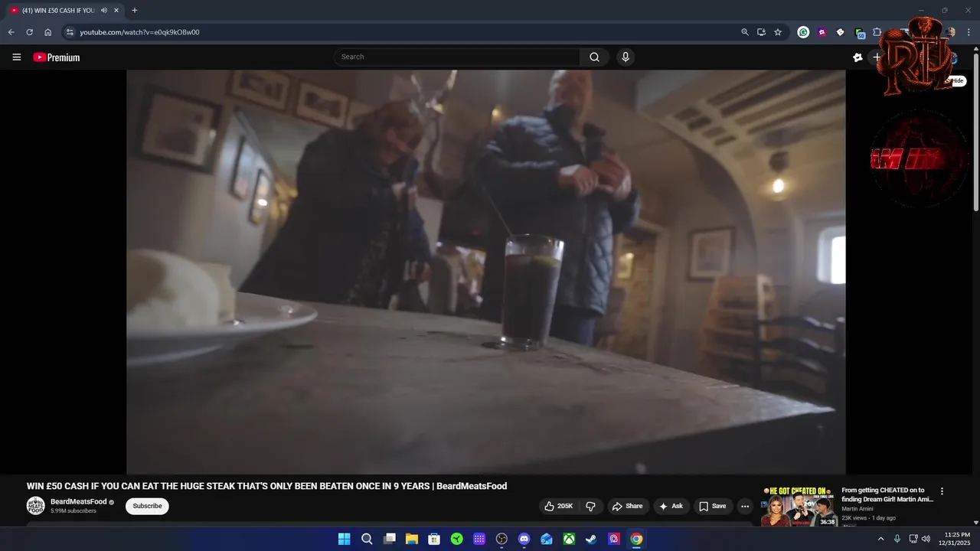This screenshot has height=551, width=980.
Task: Reload the current page
Action: (29, 32)
